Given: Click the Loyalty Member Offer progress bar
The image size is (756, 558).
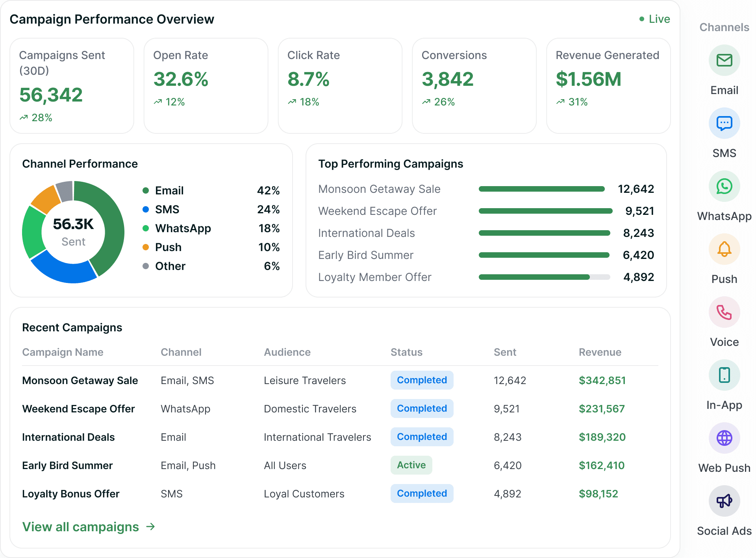Looking at the screenshot, I should click(545, 277).
